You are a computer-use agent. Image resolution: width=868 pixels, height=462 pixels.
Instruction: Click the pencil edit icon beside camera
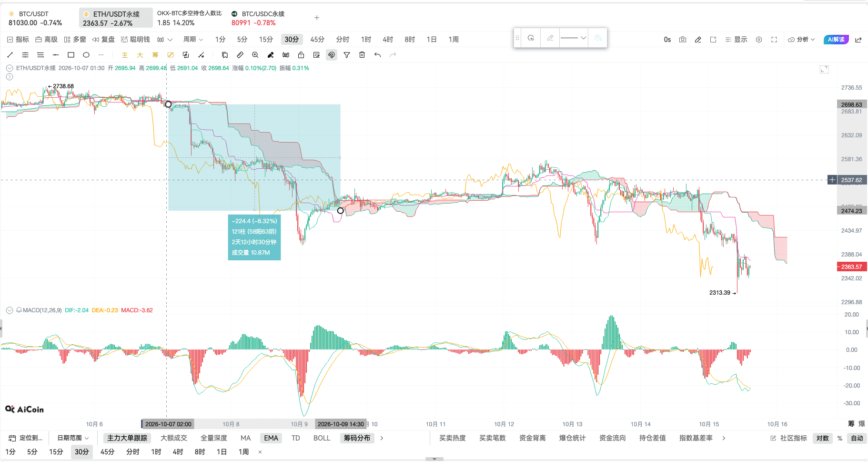[698, 40]
